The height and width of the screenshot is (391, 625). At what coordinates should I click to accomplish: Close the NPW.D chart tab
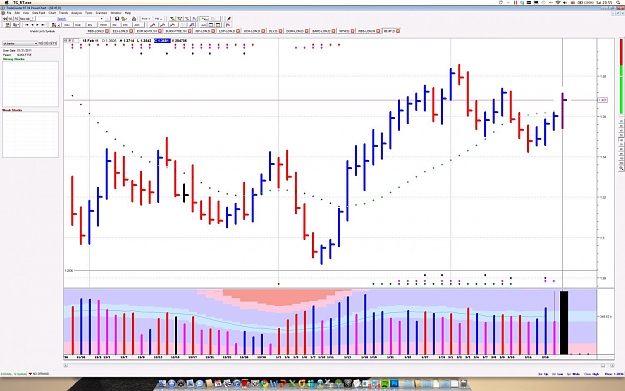pos(353,31)
